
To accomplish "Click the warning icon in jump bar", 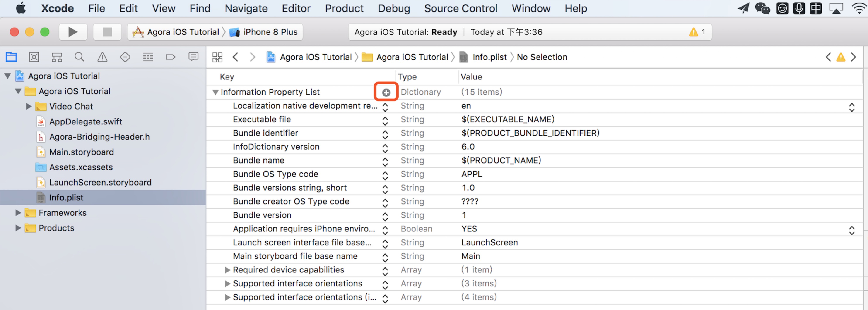I will pos(841,57).
